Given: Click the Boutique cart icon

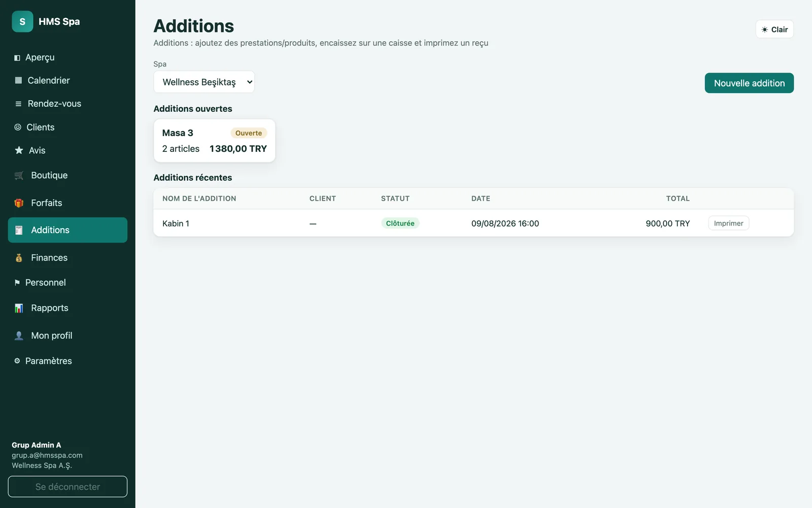Looking at the screenshot, I should pos(19,175).
